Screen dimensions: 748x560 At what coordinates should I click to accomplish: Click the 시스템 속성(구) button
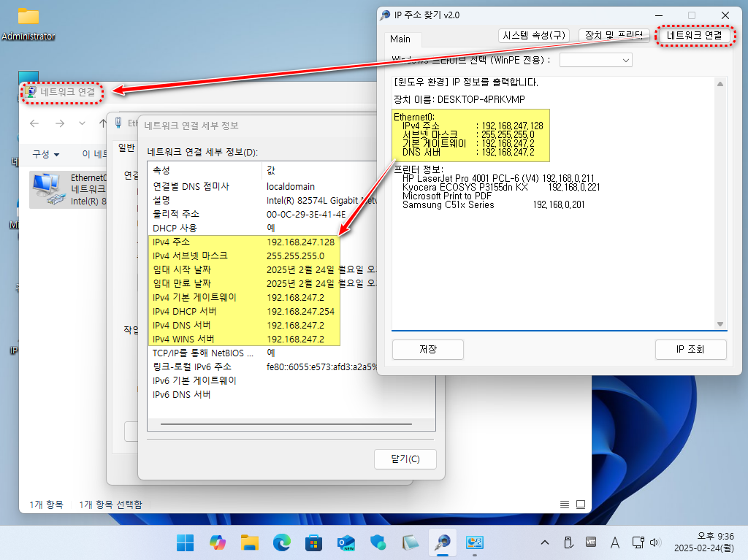(534, 35)
